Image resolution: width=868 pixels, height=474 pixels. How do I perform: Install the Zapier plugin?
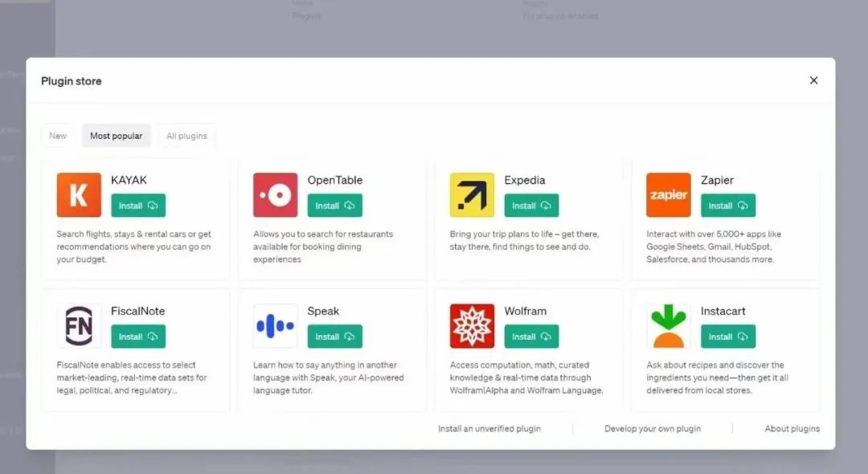tap(727, 206)
